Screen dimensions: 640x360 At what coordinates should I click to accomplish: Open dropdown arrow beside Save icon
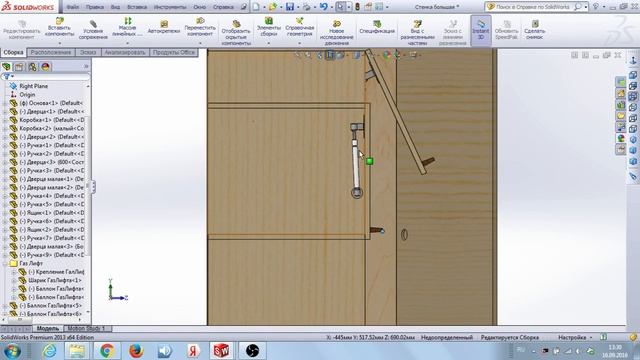point(298,7)
